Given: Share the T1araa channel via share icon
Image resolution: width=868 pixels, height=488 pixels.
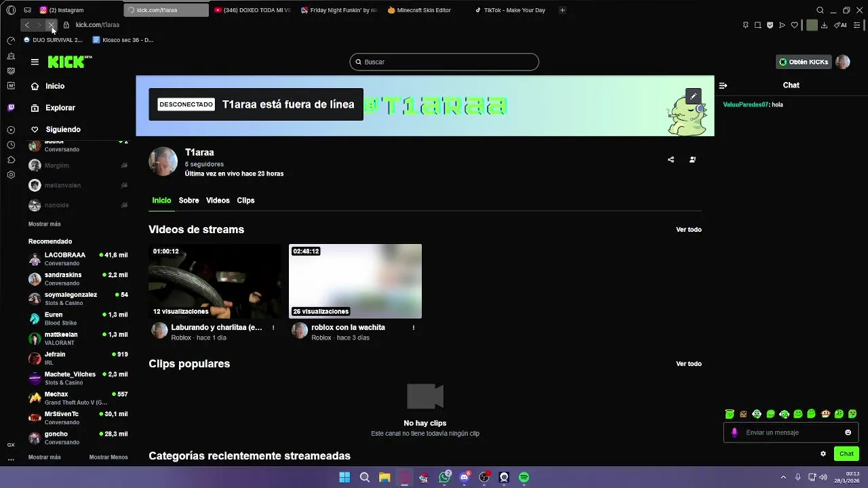Looking at the screenshot, I should [x=671, y=160].
